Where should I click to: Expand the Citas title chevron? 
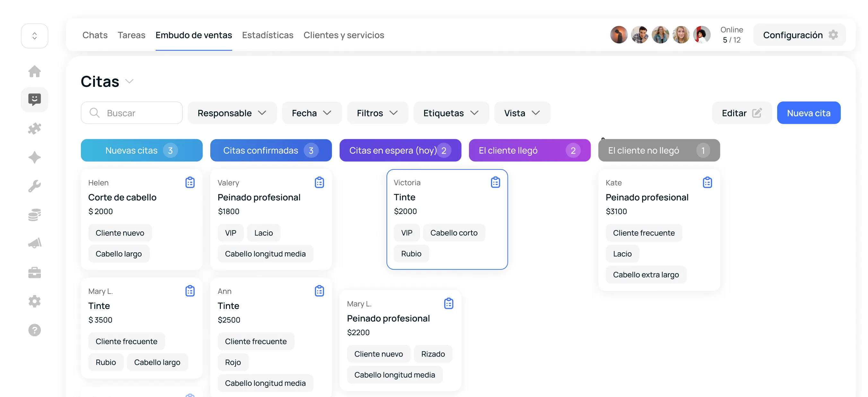tap(129, 81)
